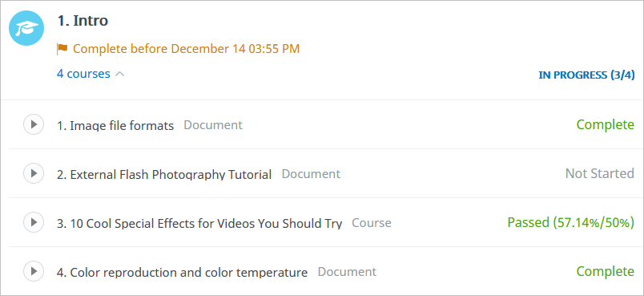Play 10 Cool Special Effects course
The image size is (644, 296).
point(34,222)
